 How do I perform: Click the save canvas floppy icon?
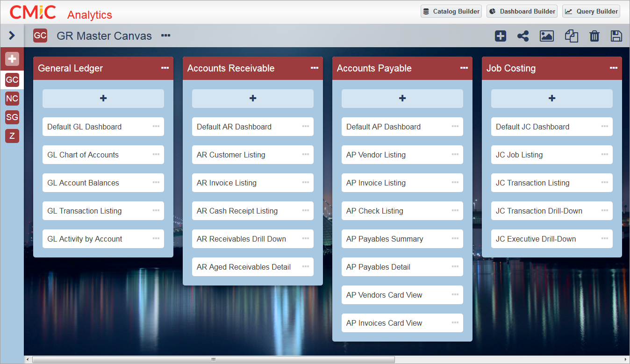(616, 36)
